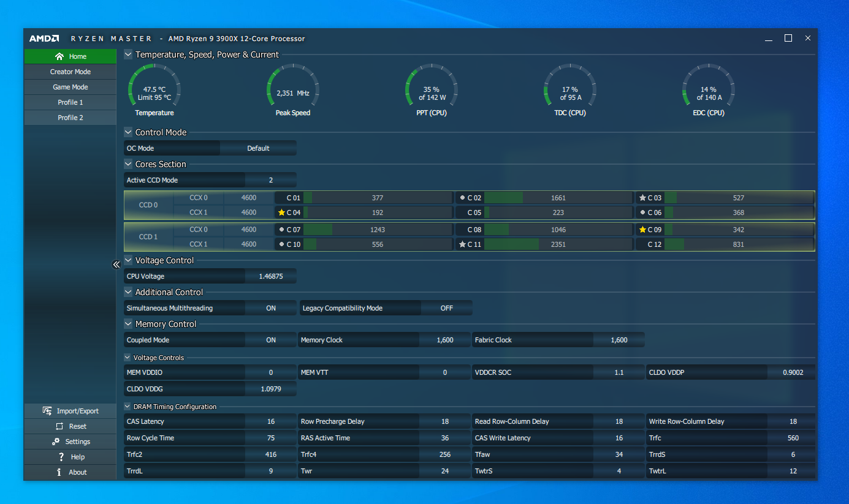Switch to Game Mode
Viewport: 849px width, 504px height.
tap(70, 87)
